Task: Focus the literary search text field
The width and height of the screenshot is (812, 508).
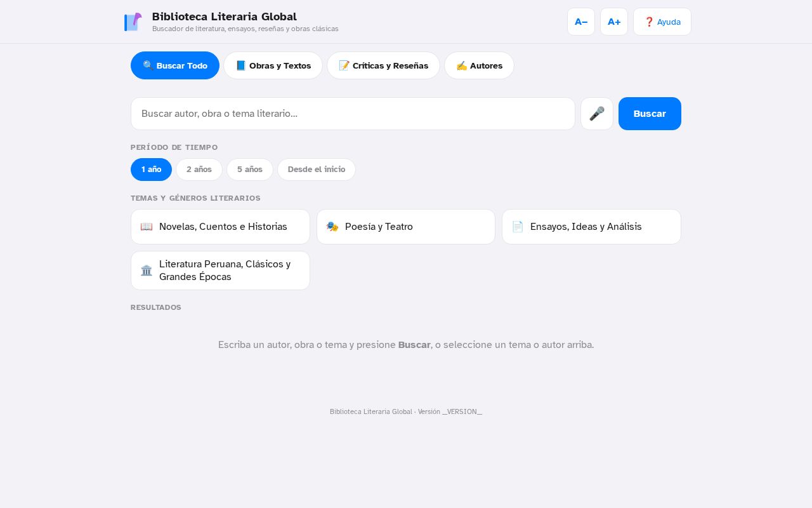Action: click(x=353, y=114)
